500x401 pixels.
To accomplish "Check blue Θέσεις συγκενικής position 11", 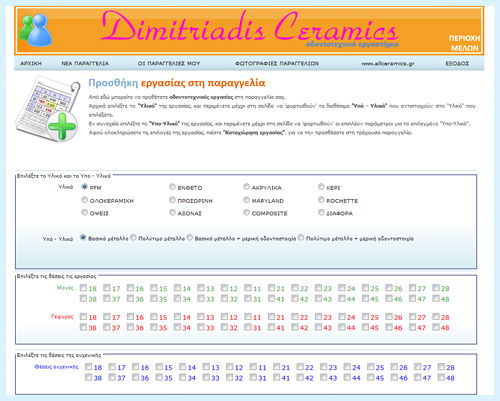I will click(253, 367).
